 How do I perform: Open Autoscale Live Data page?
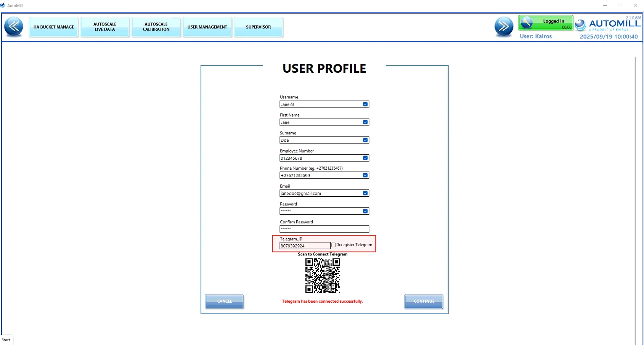[105, 27]
